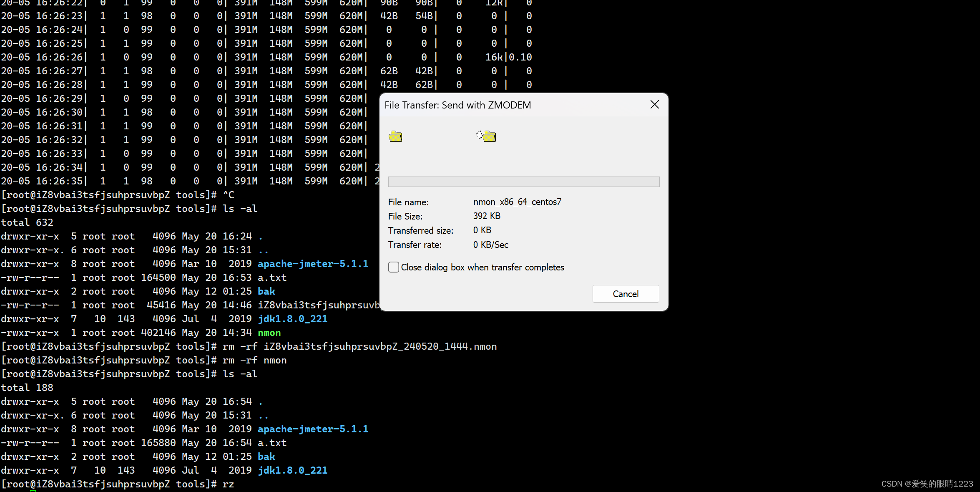Click the ^C interrupt prompt line

pos(229,195)
